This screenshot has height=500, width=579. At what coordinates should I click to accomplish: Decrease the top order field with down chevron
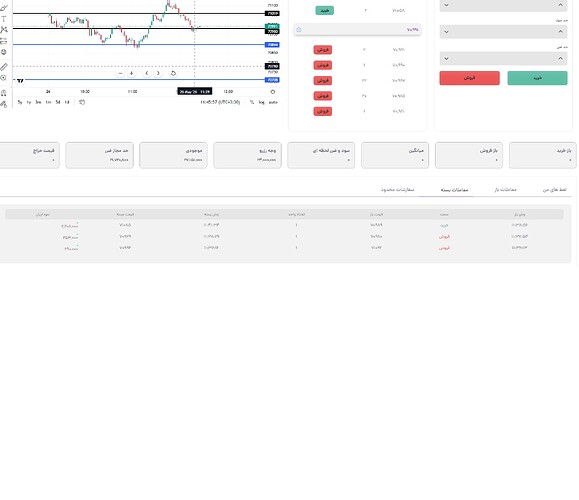[x=446, y=5]
